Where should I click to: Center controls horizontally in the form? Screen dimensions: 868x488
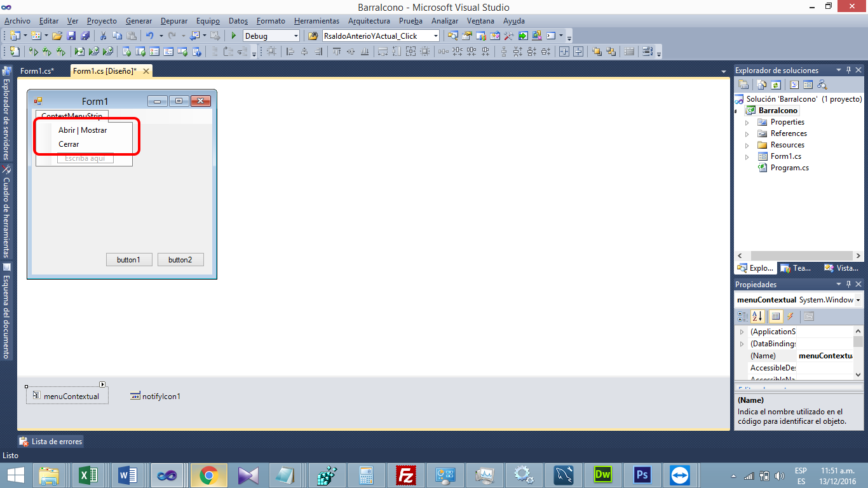564,52
